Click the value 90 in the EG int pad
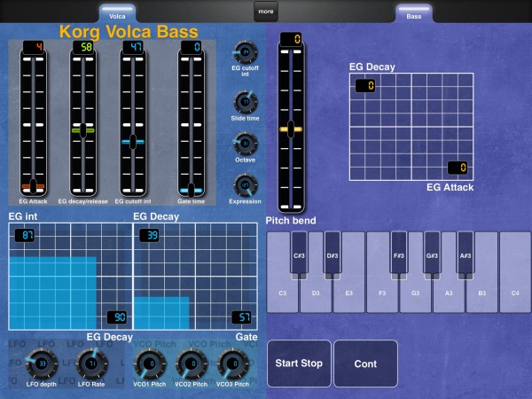This screenshot has height=399, width=532. click(x=117, y=317)
